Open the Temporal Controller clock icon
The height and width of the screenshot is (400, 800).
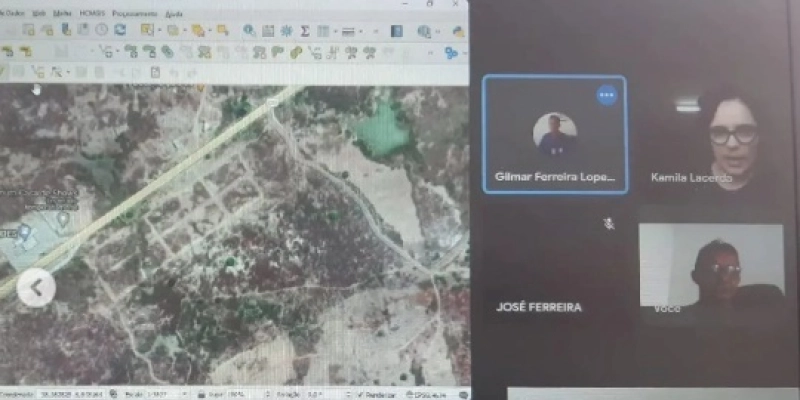102,30
